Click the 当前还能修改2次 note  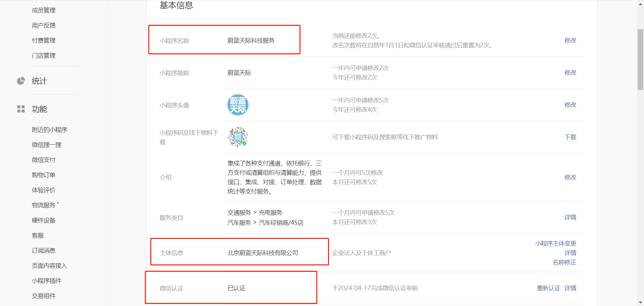click(356, 36)
